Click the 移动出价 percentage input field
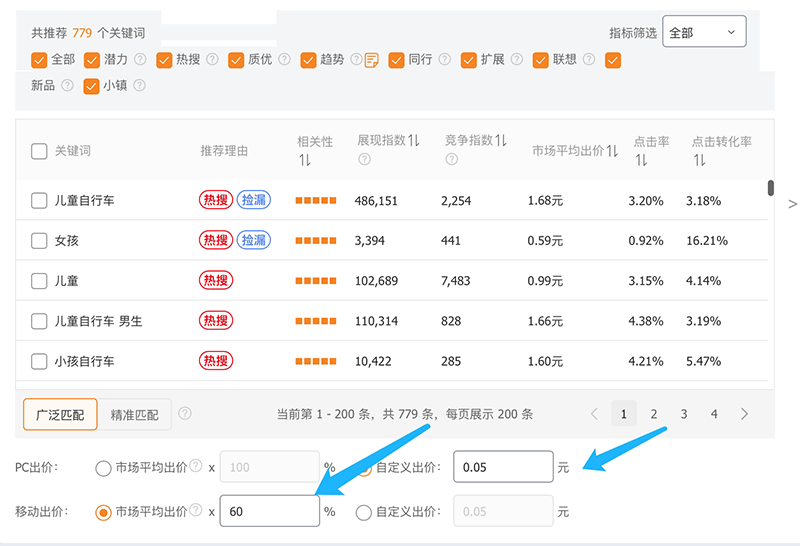 tap(269, 512)
